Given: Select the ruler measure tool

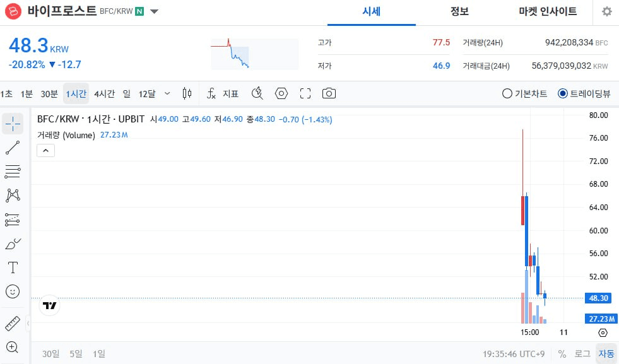Looking at the screenshot, I should [x=13, y=324].
